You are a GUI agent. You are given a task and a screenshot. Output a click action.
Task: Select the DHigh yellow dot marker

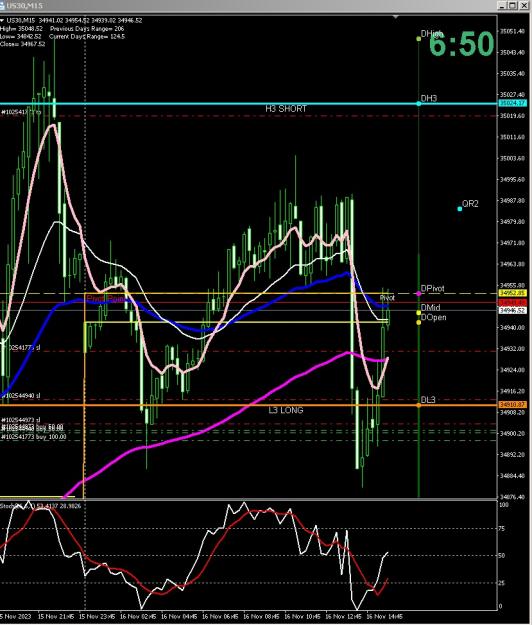pyautogui.click(x=418, y=39)
